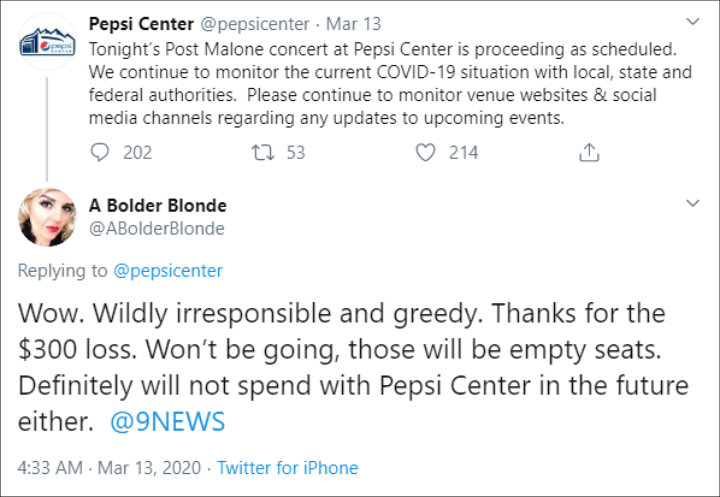Click the @ABolderBlonde handle

click(157, 228)
